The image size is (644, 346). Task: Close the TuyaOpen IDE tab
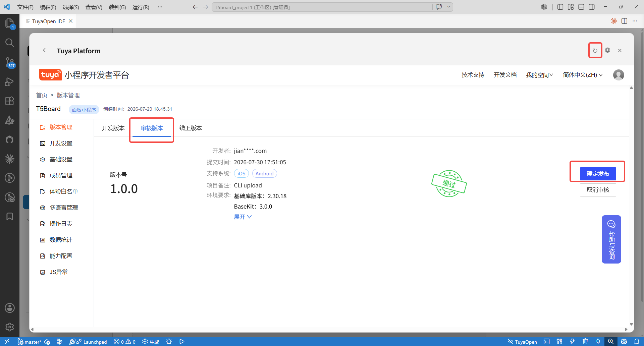tap(70, 21)
